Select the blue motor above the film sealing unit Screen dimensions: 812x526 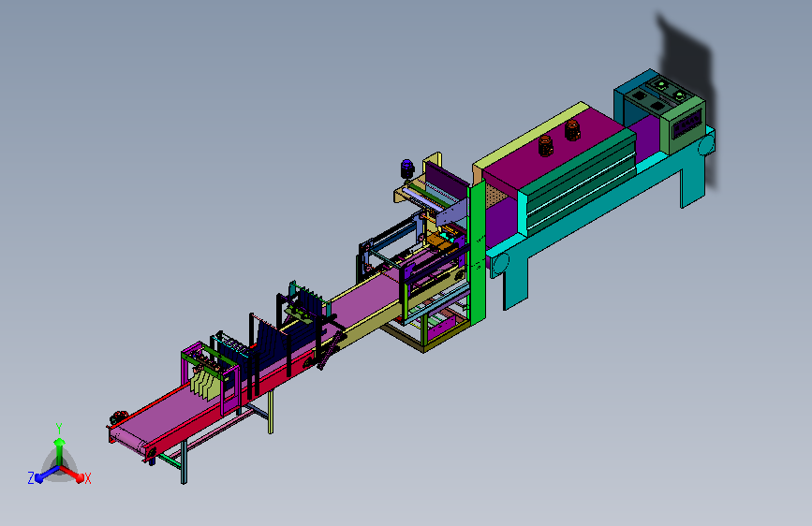407,168
